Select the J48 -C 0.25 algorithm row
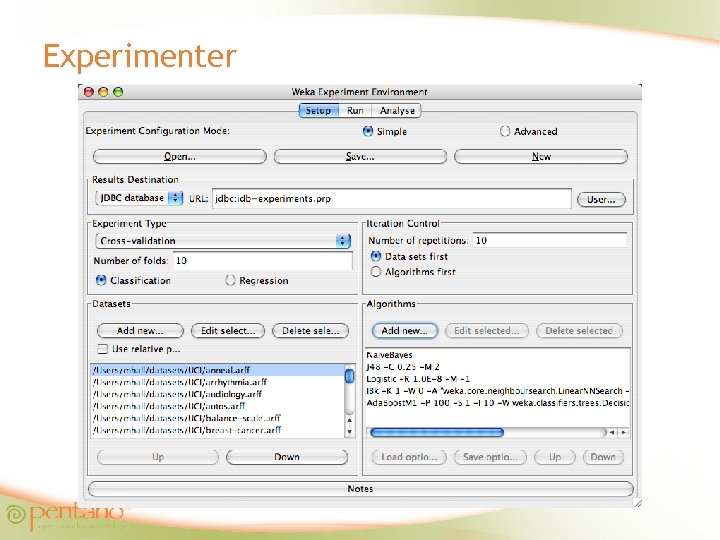Image resolution: width=720 pixels, height=540 pixels. (x=497, y=367)
